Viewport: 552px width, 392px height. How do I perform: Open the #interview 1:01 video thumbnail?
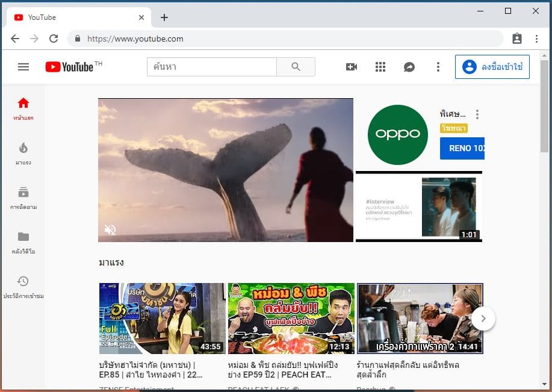point(419,207)
